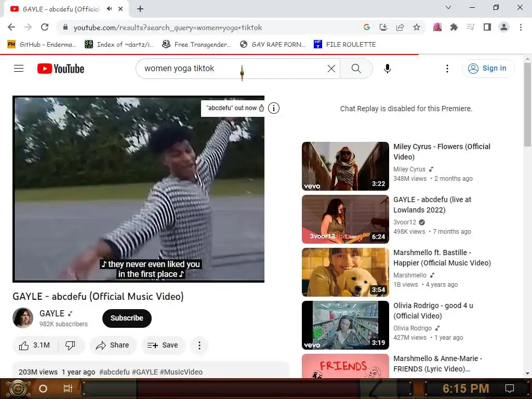Viewport: 532px width, 399px height.
Task: Click title Olivia Rodrigo - good 4 u
Action: [433, 311]
